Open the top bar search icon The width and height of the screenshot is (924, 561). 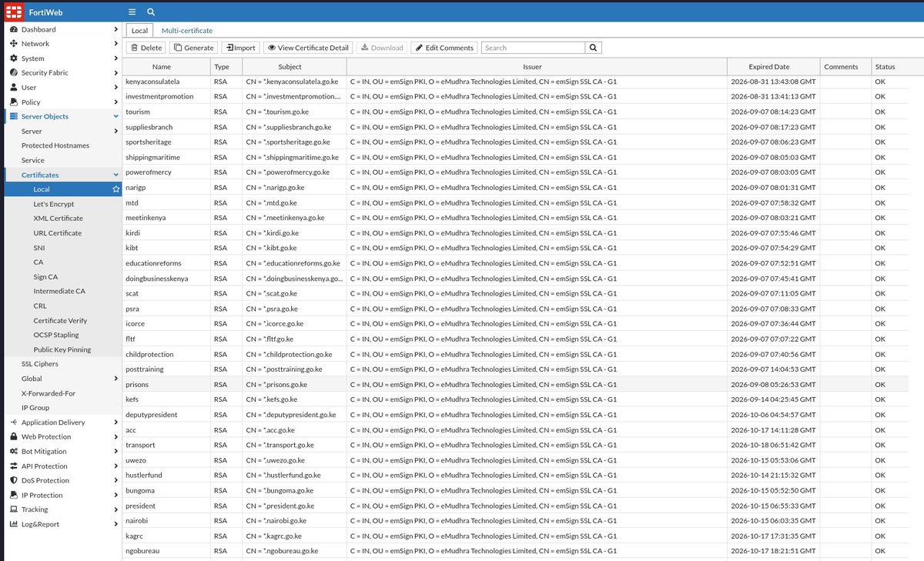coord(151,12)
